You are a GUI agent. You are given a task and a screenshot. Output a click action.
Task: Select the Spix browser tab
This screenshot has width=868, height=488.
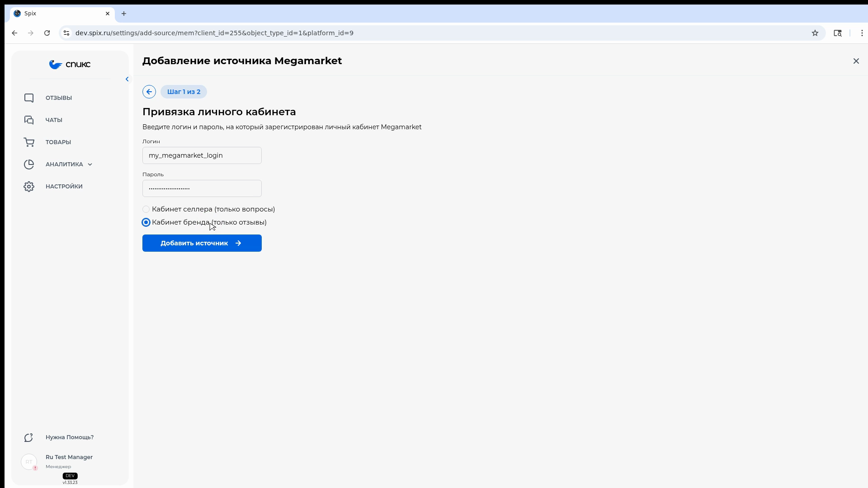click(62, 14)
